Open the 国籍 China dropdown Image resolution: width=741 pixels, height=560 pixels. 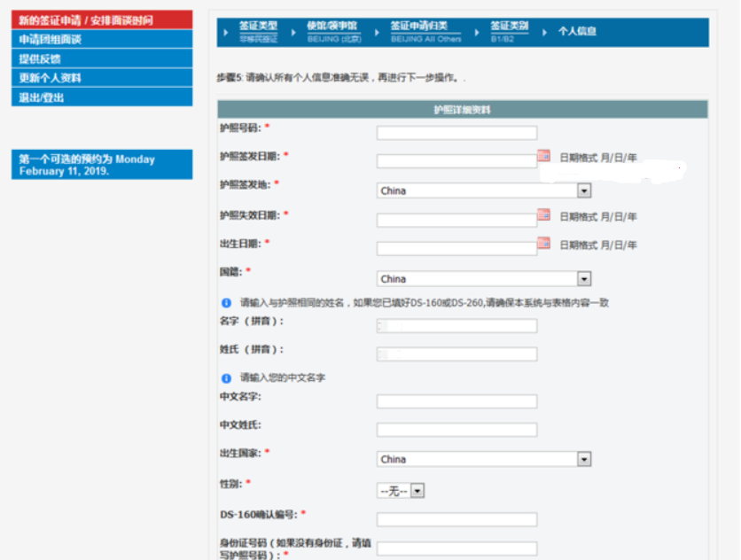click(x=484, y=279)
